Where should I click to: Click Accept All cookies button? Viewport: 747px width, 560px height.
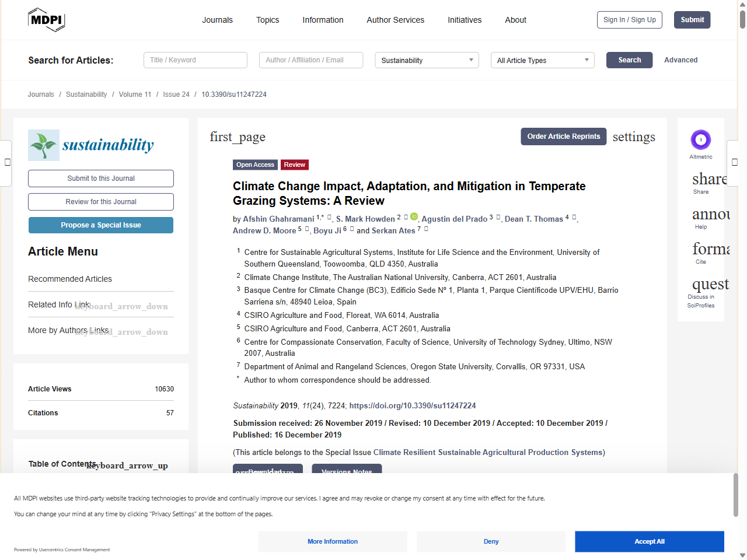(x=650, y=541)
